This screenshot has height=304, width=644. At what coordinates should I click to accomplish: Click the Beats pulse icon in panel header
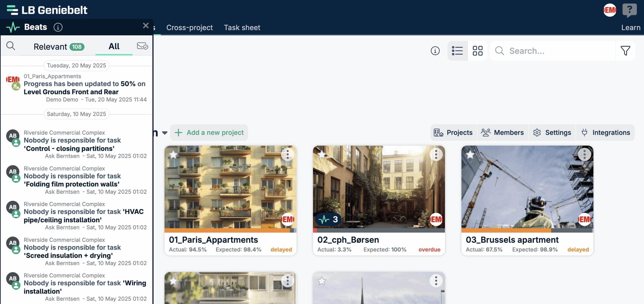(13, 27)
